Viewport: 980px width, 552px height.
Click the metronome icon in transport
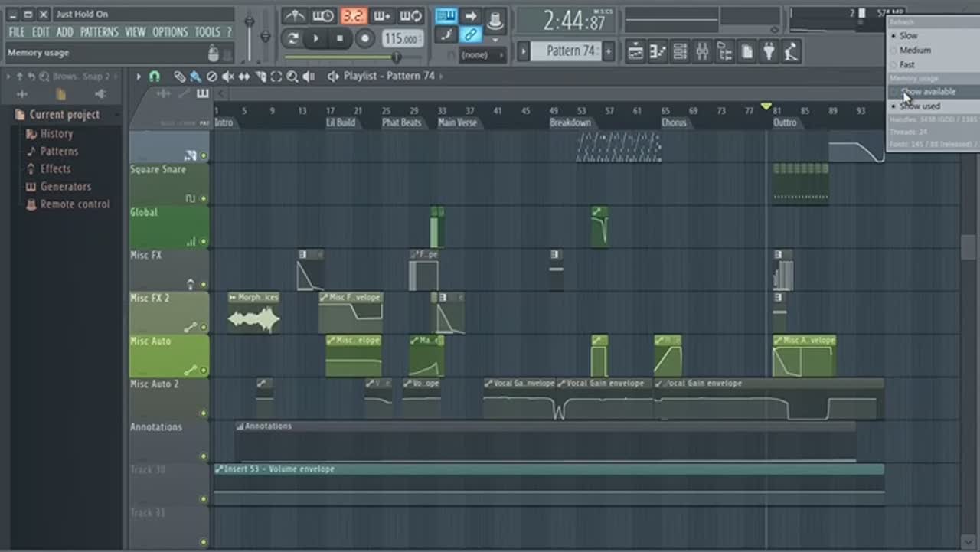point(294,16)
